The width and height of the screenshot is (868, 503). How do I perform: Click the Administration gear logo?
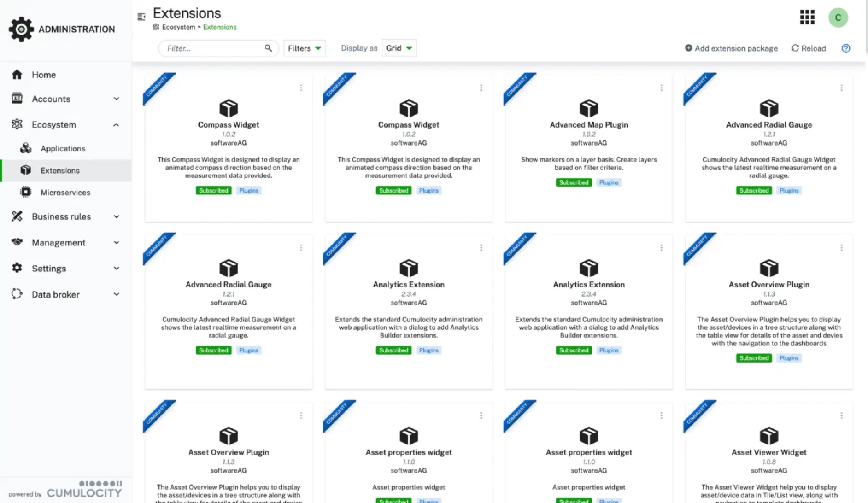pos(21,29)
